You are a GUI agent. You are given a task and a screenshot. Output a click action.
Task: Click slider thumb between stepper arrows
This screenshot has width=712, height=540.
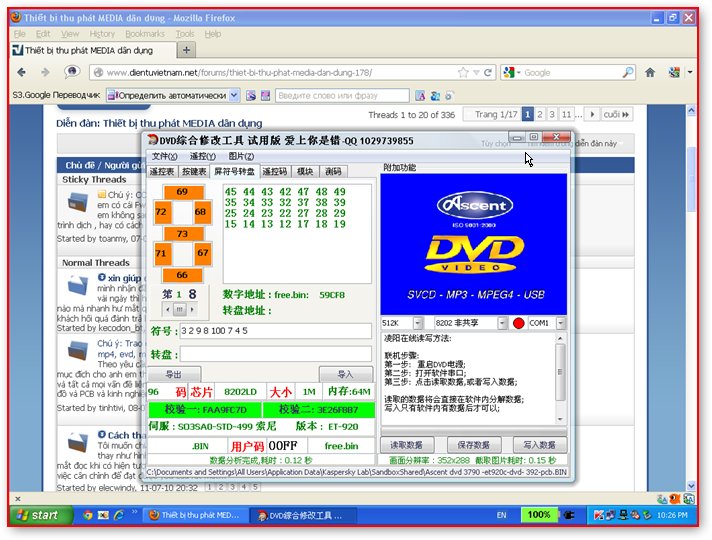pos(180,309)
